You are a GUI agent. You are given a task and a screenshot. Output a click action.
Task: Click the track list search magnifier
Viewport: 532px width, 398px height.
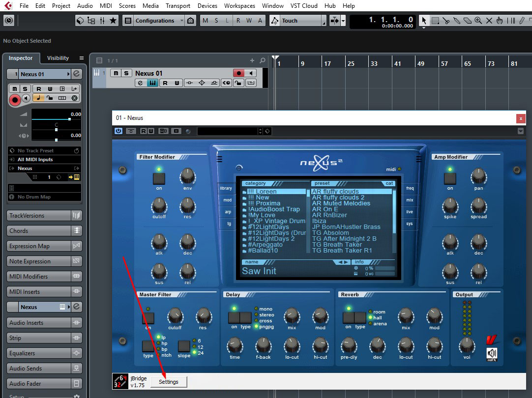tap(262, 60)
